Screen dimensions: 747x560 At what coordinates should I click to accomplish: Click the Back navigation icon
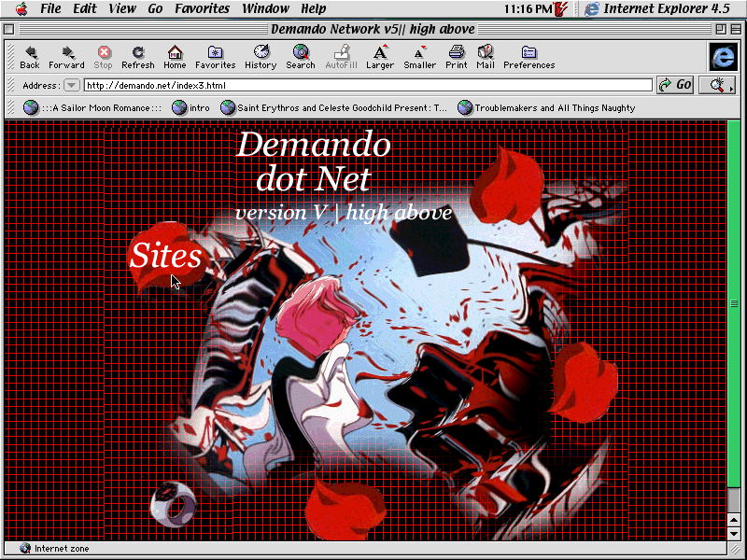click(x=30, y=54)
